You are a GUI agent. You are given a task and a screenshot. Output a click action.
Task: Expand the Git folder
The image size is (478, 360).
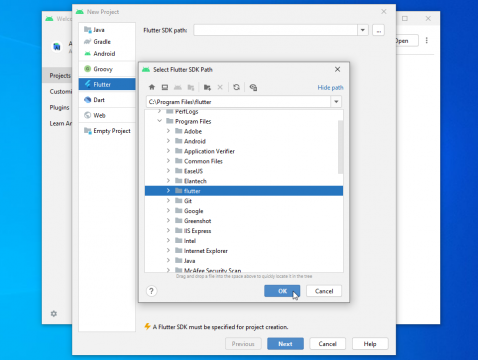coord(168,201)
